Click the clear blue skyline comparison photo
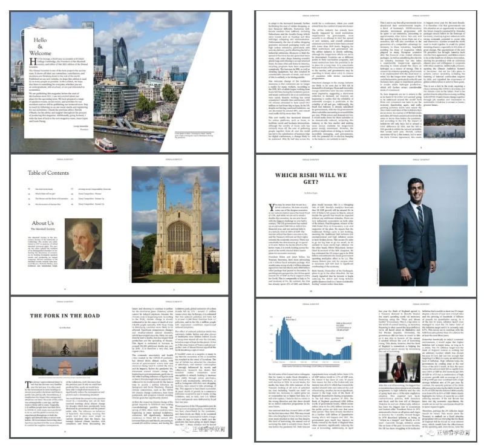 (x=445, y=132)
